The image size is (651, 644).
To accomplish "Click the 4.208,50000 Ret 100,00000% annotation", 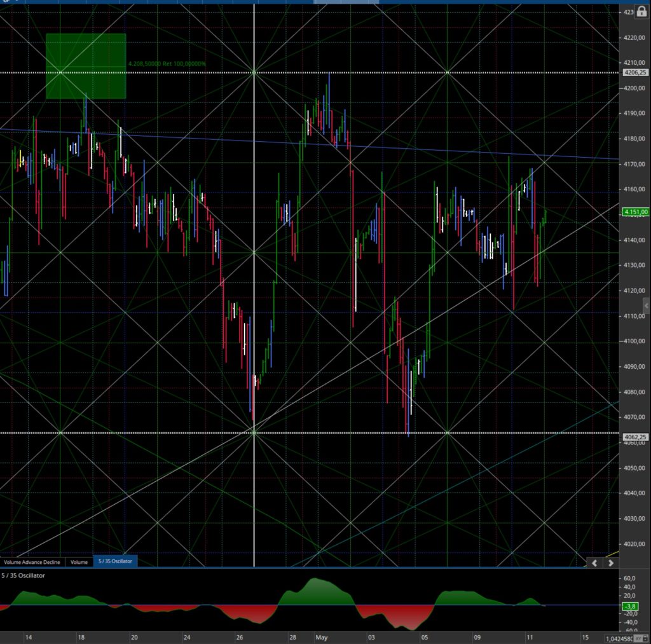I will (167, 64).
